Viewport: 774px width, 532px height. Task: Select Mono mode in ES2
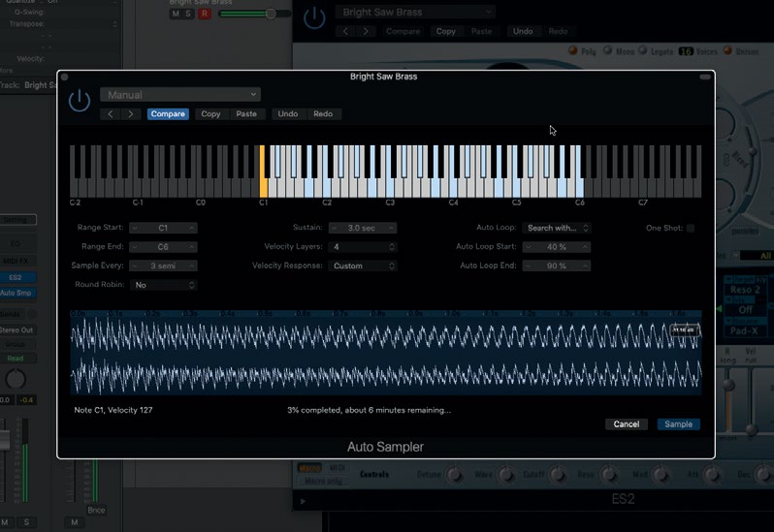tap(607, 50)
